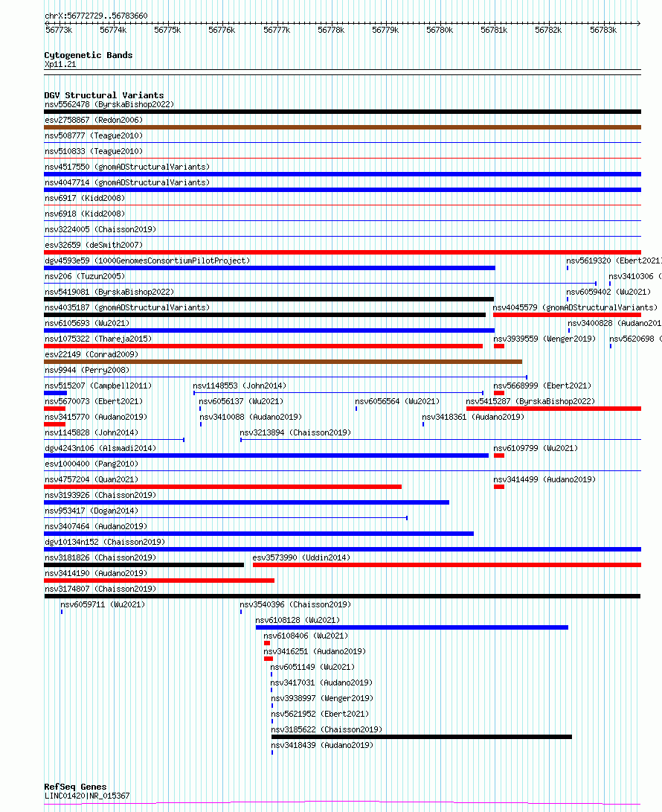This screenshot has width=662, height=812.
Task: Open dgv4243n106 (Alsmadi2014) label
Action: [x=100, y=449]
